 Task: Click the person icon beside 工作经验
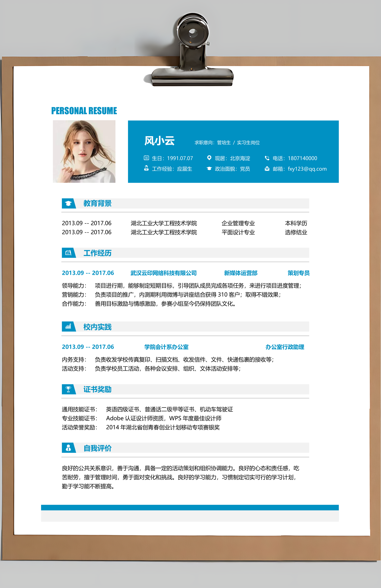click(146, 168)
